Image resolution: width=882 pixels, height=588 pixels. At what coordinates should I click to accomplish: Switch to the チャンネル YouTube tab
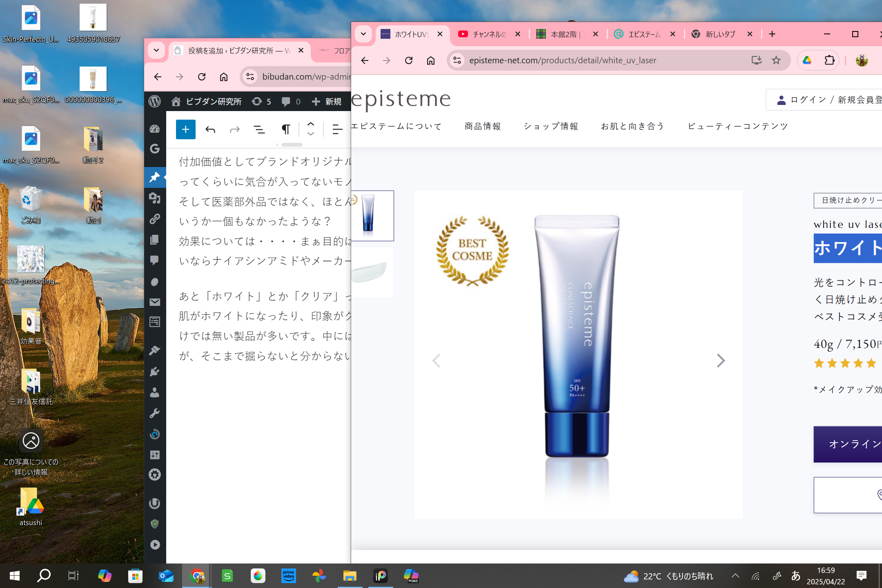tap(489, 34)
